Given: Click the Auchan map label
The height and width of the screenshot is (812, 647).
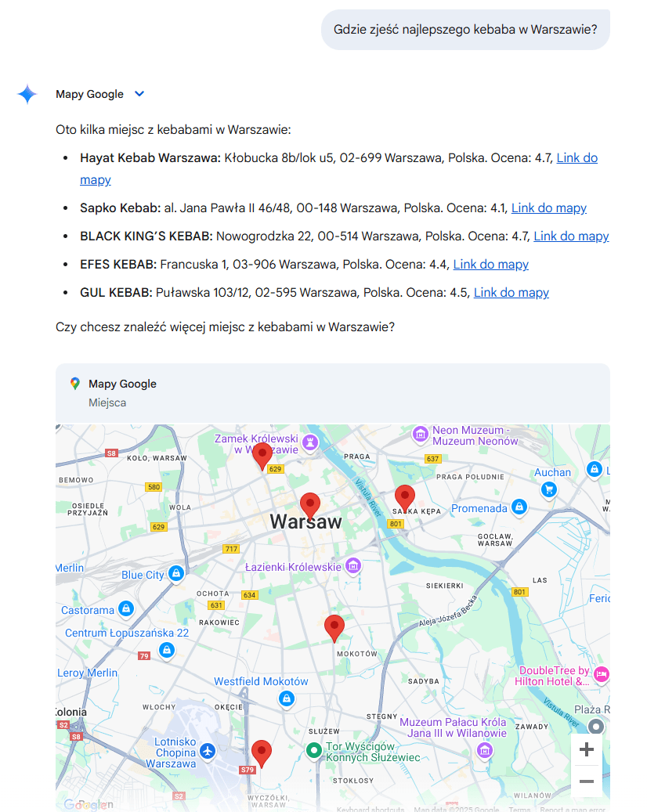Looking at the screenshot, I should coord(553,472).
